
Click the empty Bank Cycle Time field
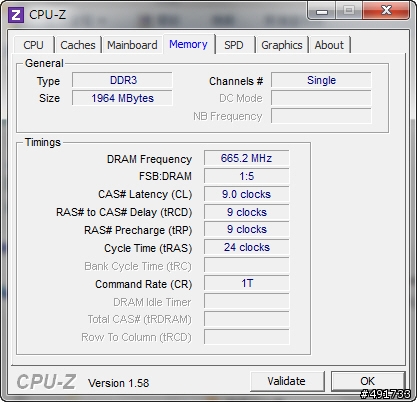(x=247, y=265)
